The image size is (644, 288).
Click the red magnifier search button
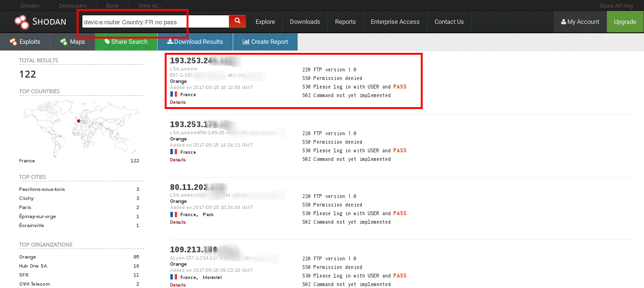click(238, 21)
